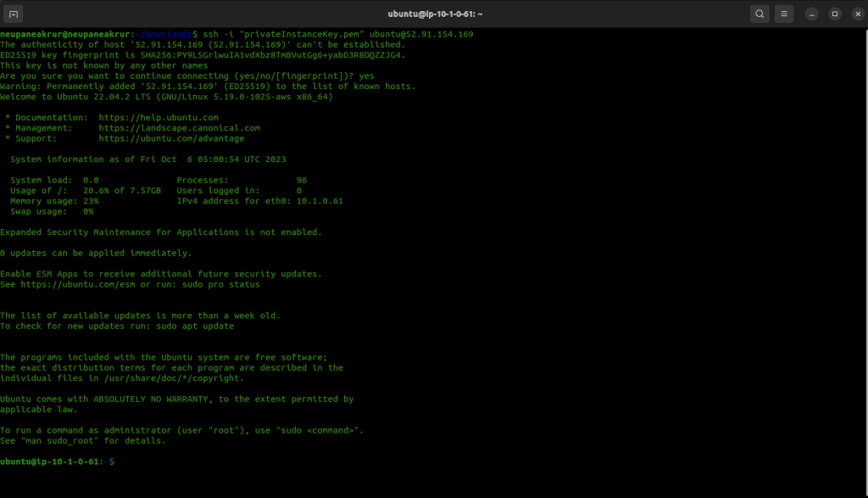Image resolution: width=868 pixels, height=498 pixels.
Task: Click the window title ubuntu@ip-10-1-0-61
Action: 435,14
